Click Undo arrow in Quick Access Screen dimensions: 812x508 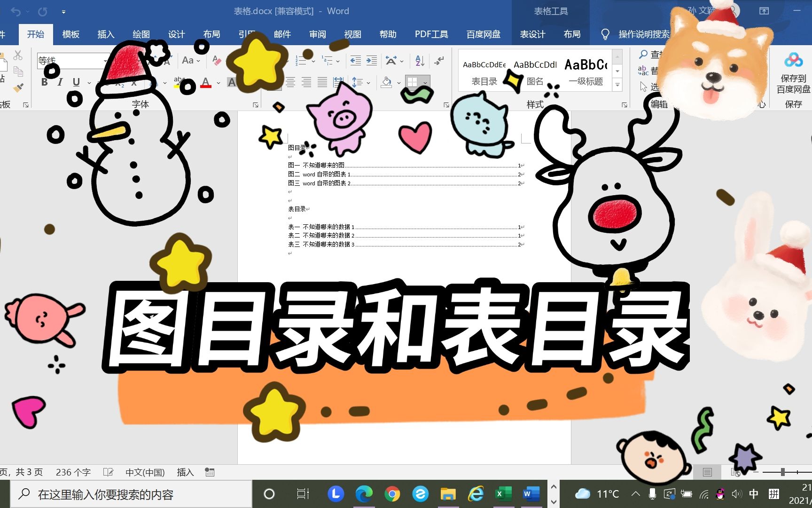(x=16, y=11)
